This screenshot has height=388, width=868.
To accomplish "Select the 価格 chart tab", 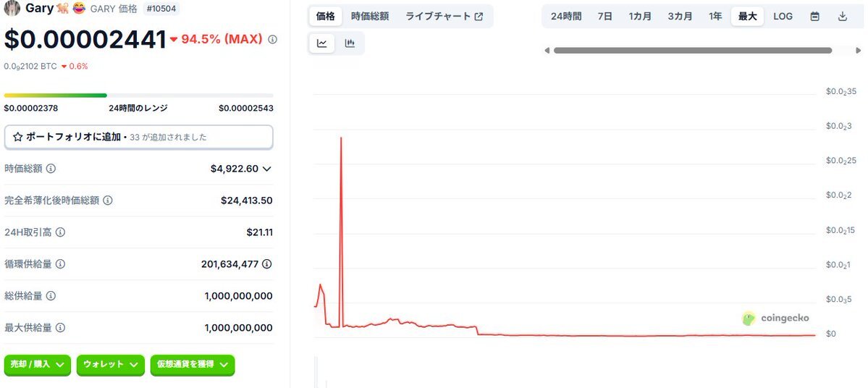I will [x=326, y=17].
